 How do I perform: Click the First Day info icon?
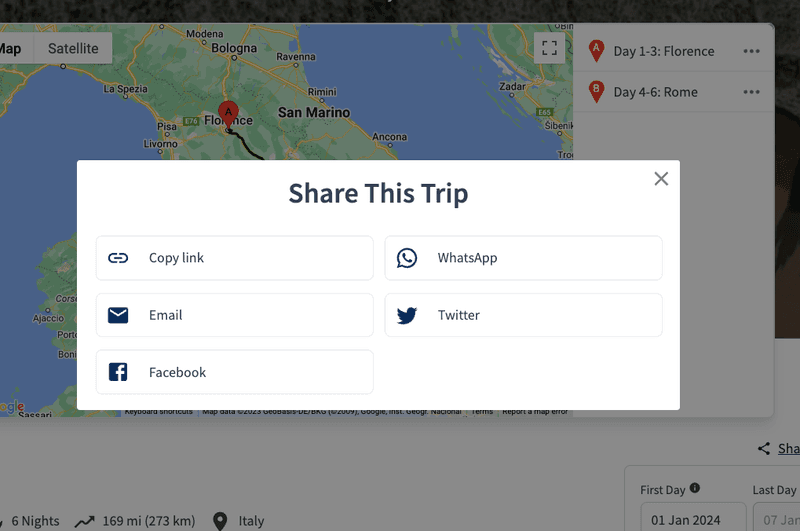click(x=695, y=489)
